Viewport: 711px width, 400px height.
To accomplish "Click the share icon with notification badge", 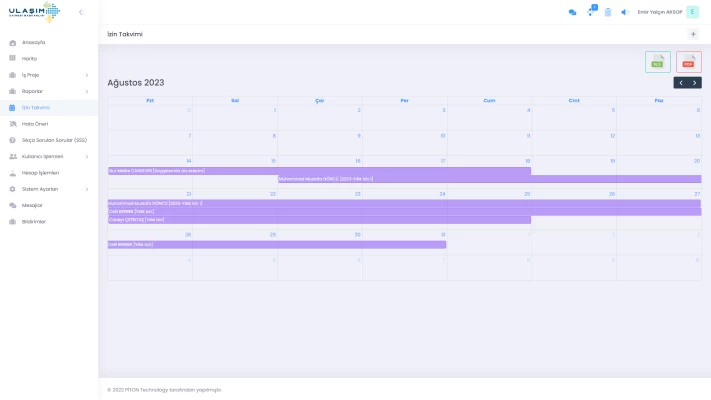I will click(x=591, y=12).
